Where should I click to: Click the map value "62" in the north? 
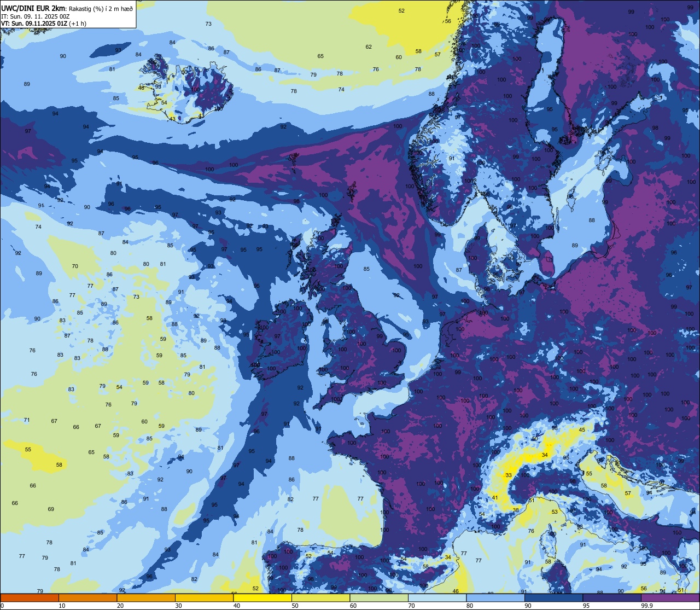(369, 47)
